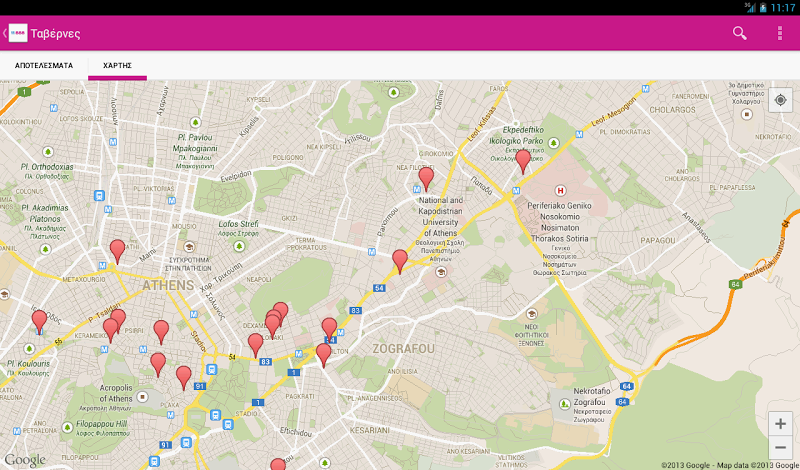Select the ΧΑΡΤΗΣ tab
The image size is (800, 470).
pyautogui.click(x=117, y=65)
